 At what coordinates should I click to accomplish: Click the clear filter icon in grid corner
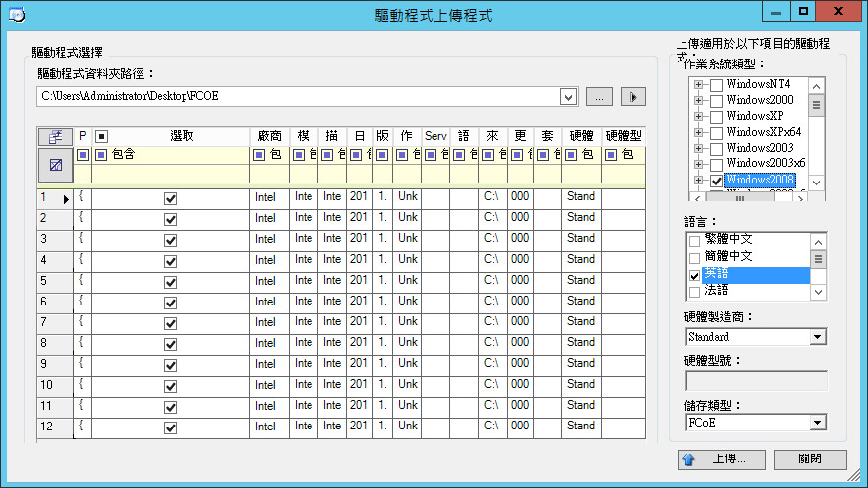click(x=56, y=165)
